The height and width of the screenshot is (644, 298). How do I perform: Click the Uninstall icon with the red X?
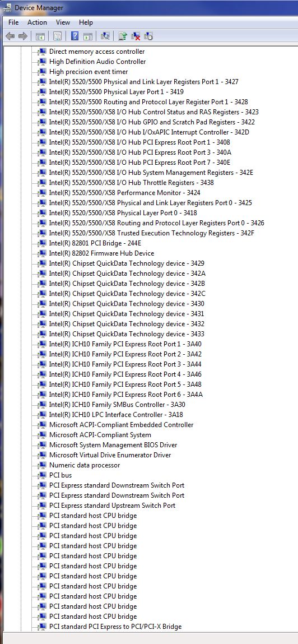[x=136, y=36]
